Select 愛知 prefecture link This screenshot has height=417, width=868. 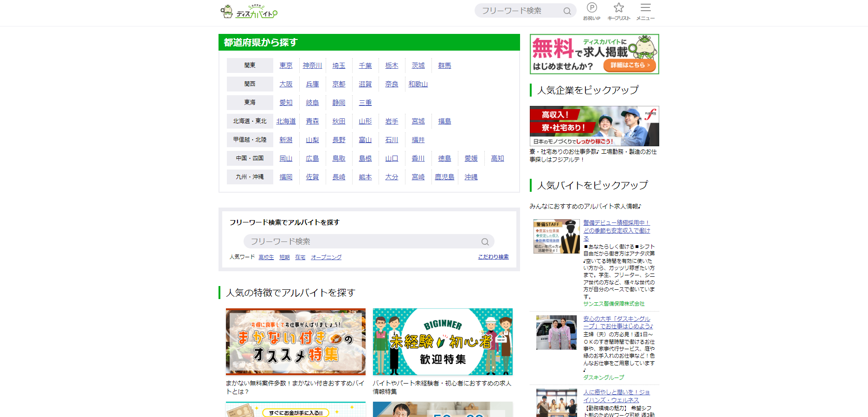coord(286,103)
